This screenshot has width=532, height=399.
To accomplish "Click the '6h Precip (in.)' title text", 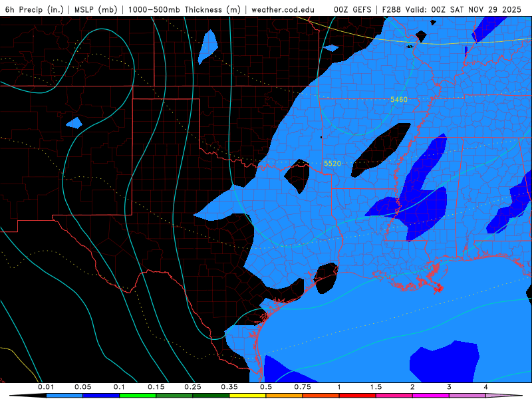I will (35, 9).
